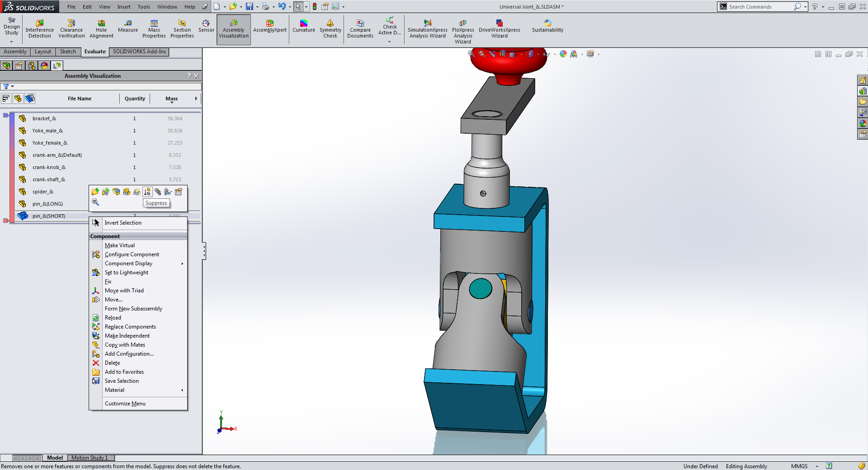Viewport: 868px width, 470px height.
Task: Expand more columns arrow next to Mass
Action: [196, 99]
